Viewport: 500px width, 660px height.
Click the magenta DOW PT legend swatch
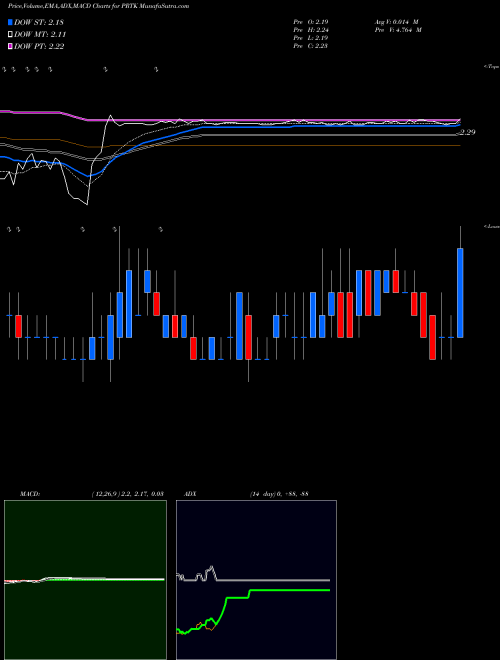click(x=11, y=46)
